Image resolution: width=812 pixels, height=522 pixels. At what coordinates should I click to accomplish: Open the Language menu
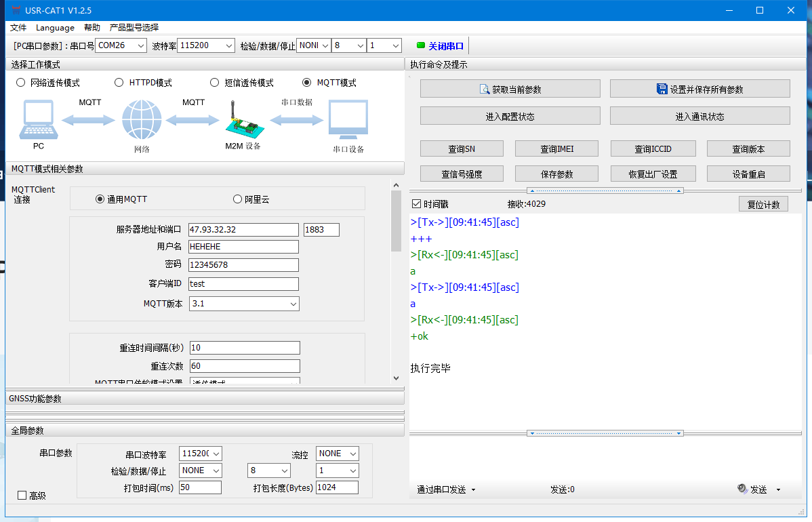[x=55, y=27]
